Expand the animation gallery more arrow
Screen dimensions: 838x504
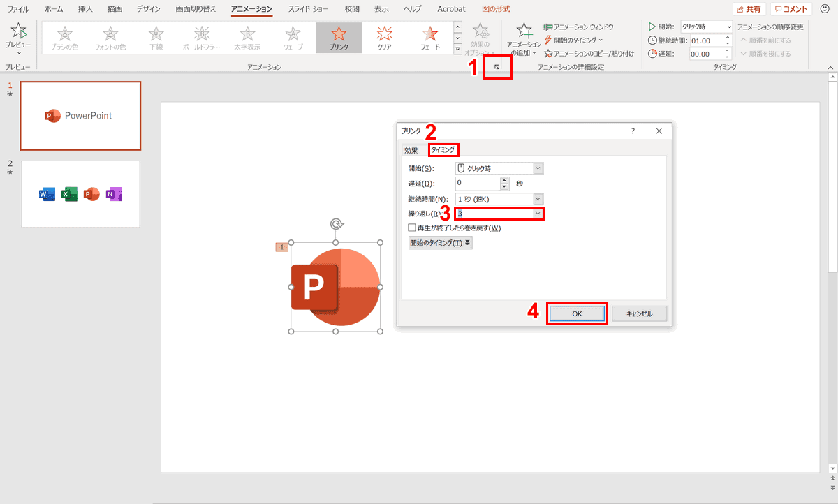[457, 49]
